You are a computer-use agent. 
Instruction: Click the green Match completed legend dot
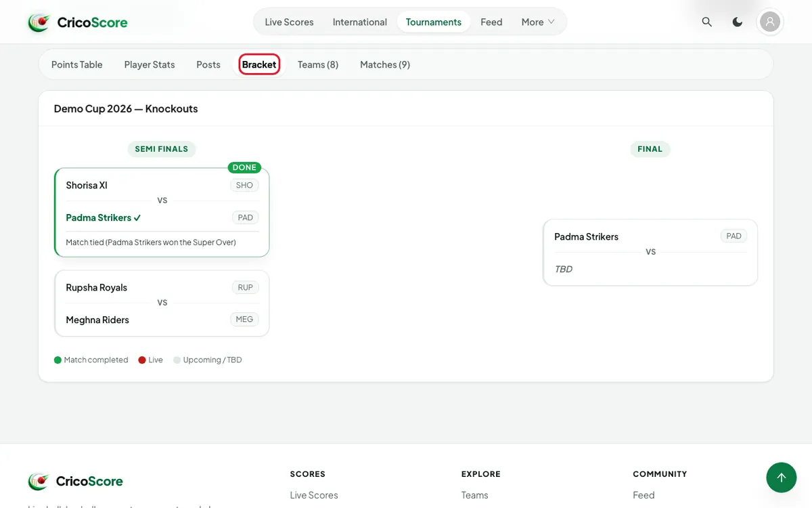[58, 360]
